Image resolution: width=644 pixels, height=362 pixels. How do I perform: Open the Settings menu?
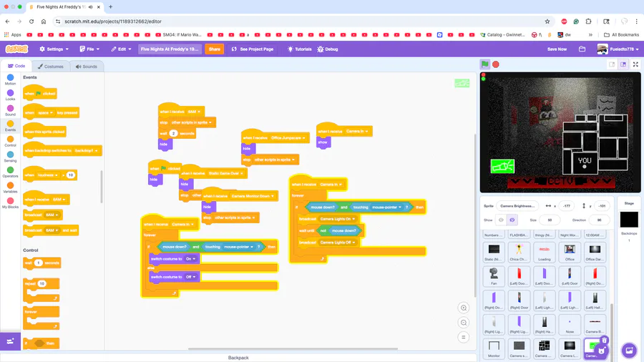tap(54, 49)
